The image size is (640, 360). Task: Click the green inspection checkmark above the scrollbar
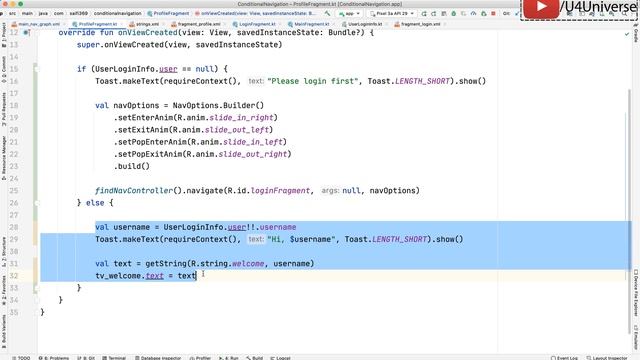click(627, 34)
